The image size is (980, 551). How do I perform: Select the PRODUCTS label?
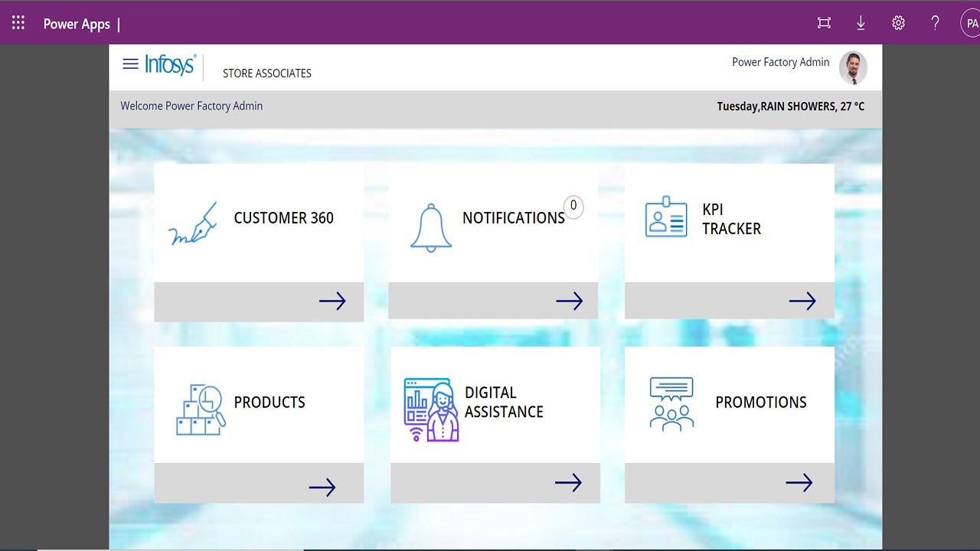point(269,403)
